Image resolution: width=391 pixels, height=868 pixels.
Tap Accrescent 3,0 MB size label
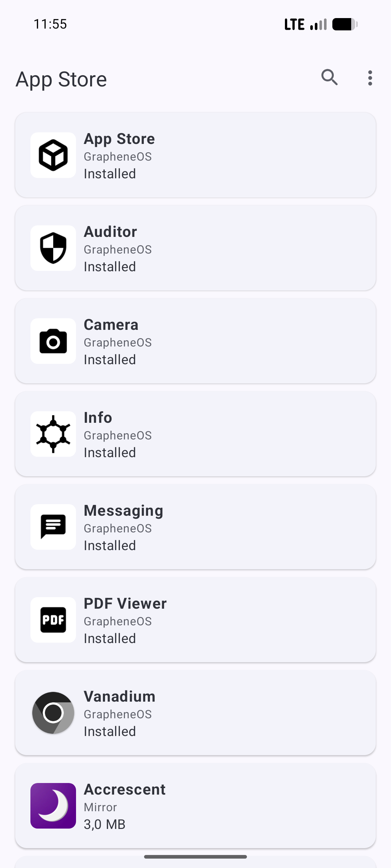(x=105, y=825)
